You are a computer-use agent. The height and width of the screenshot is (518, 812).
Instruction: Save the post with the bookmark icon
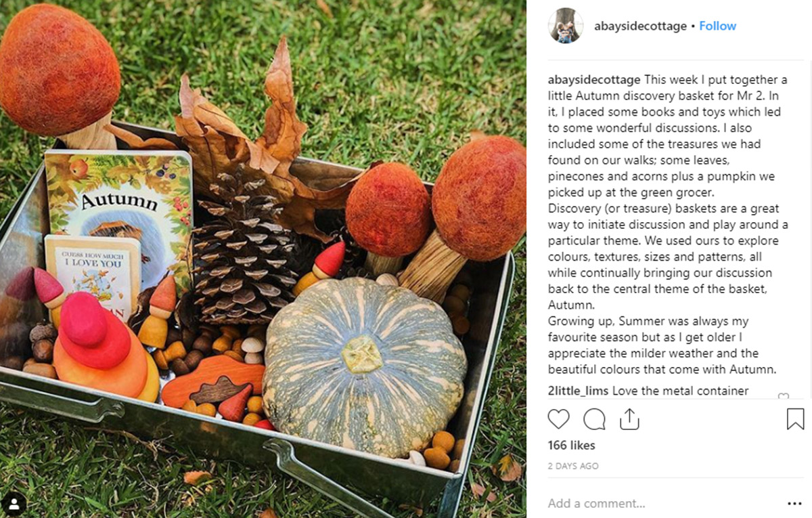pos(795,419)
